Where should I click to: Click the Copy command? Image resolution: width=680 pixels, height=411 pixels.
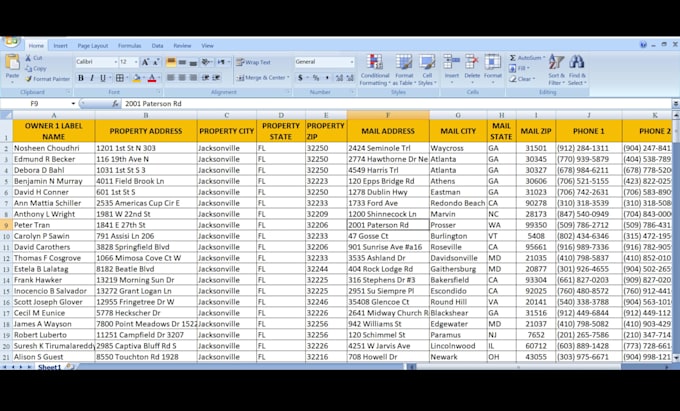tap(36, 68)
